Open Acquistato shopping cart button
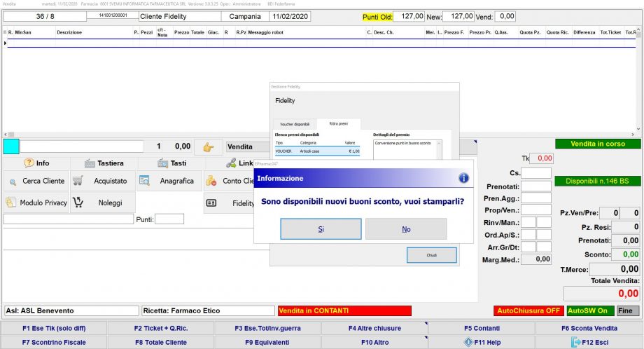The image size is (644, 349). click(x=102, y=181)
